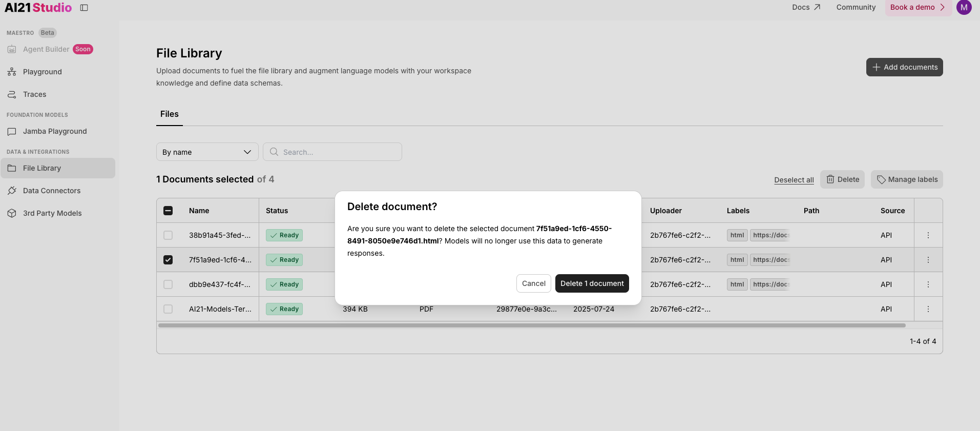Click the search magnifier icon

[x=274, y=152]
